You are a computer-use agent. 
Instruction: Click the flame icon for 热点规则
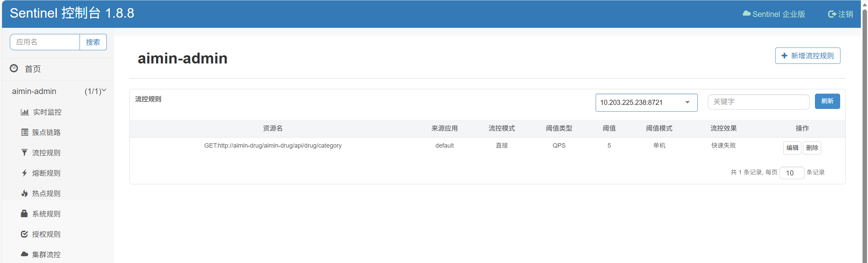24,193
